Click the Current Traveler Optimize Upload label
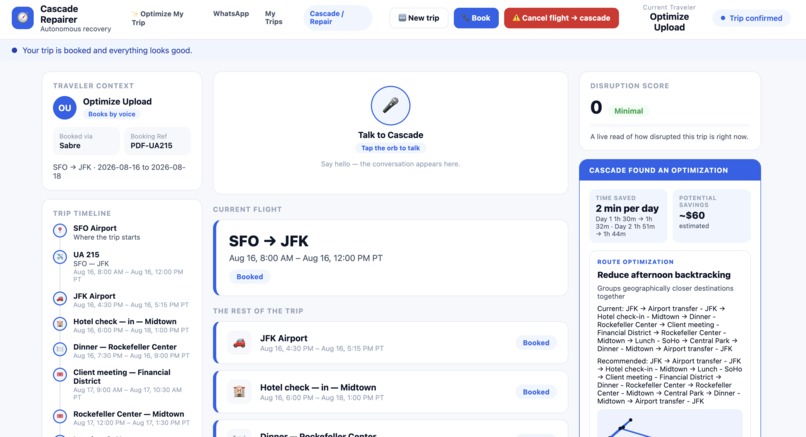Image resolution: width=806 pixels, height=437 pixels. [669, 18]
